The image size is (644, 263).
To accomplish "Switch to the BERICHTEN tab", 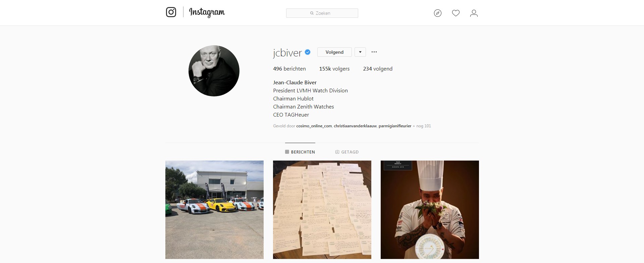I will (x=300, y=152).
